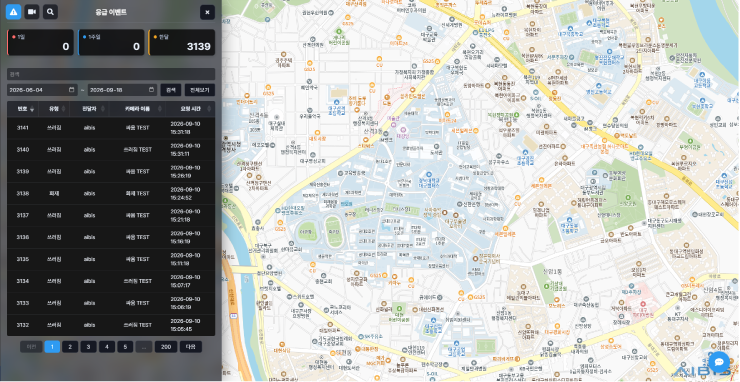Open the end date calendar picker

pyautogui.click(x=152, y=90)
